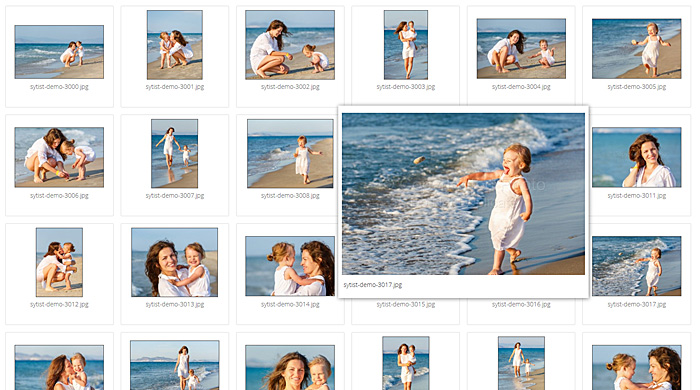The height and width of the screenshot is (390, 700).
Task: Open the sytist-demo-3004.jpg thumbnail
Action: 521,49
